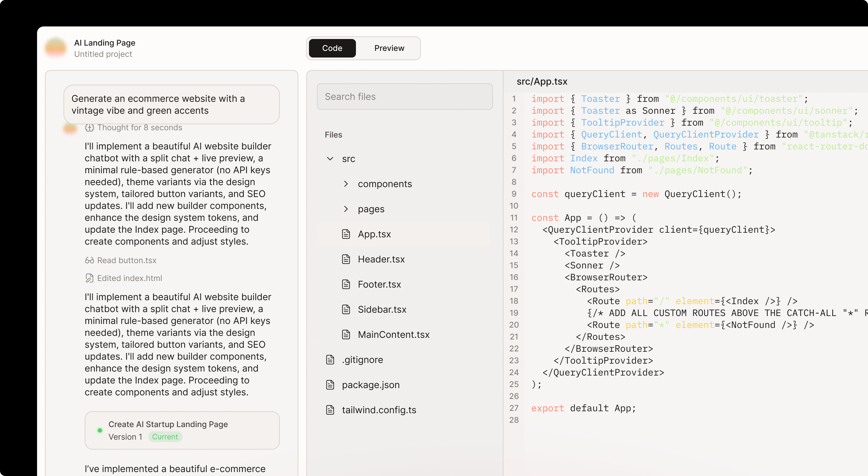The height and width of the screenshot is (476, 868).
Task: Click the brain icon beside Thought for 8 seconds
Action: click(x=89, y=128)
